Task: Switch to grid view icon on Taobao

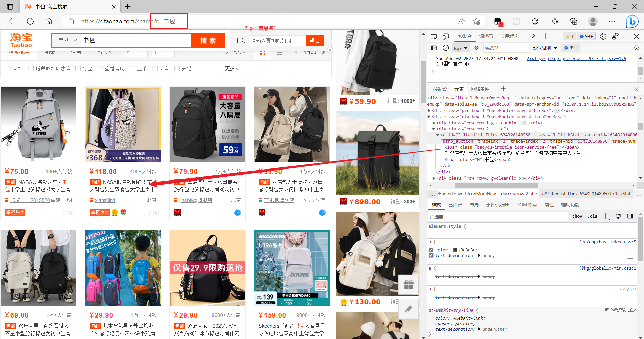Action: click(263, 53)
